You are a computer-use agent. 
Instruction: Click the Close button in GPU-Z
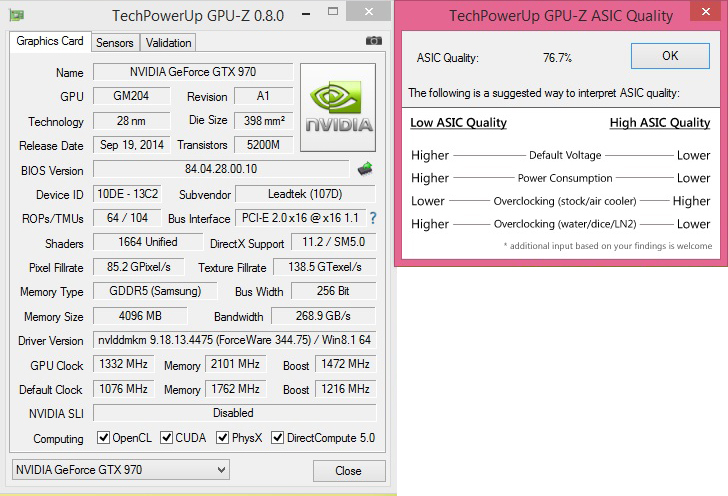tap(349, 471)
